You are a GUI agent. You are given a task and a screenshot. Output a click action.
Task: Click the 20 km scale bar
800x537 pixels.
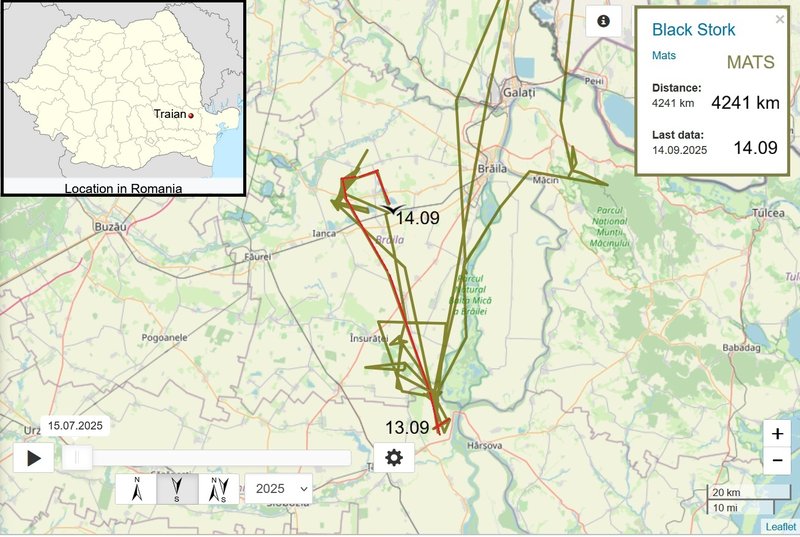click(748, 492)
